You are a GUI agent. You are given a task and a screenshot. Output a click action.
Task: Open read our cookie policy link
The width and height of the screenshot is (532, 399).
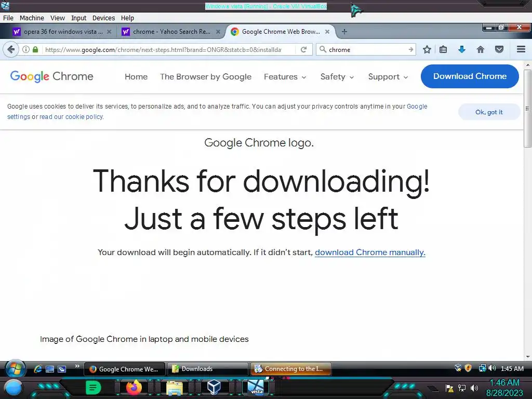(x=71, y=117)
